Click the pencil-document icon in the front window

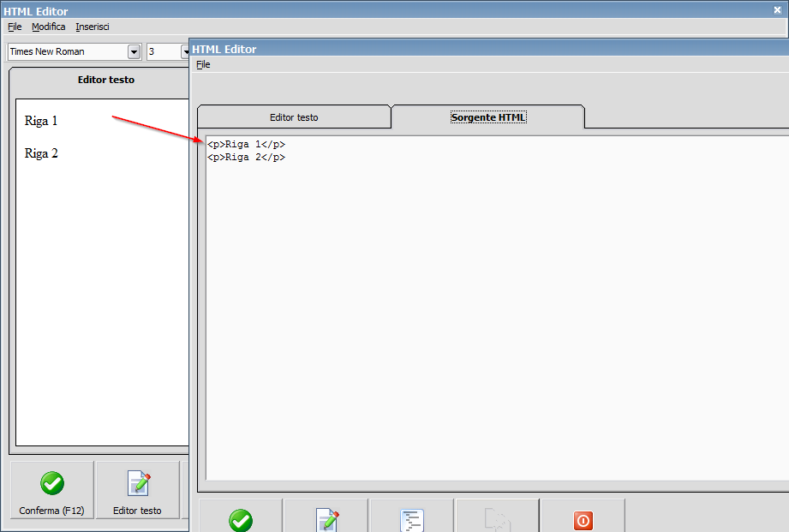[x=327, y=520]
